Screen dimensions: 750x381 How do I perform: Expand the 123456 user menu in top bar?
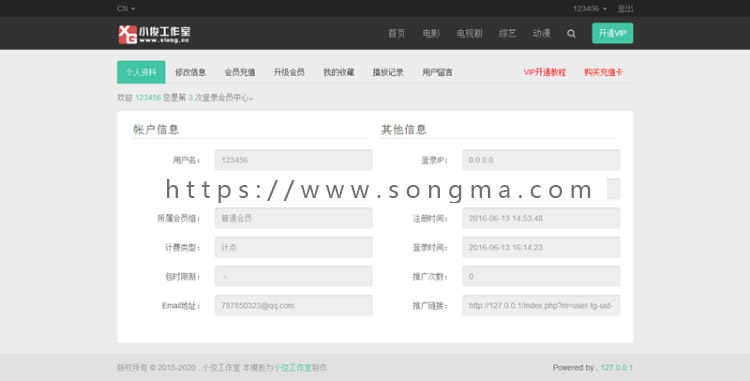(x=590, y=9)
